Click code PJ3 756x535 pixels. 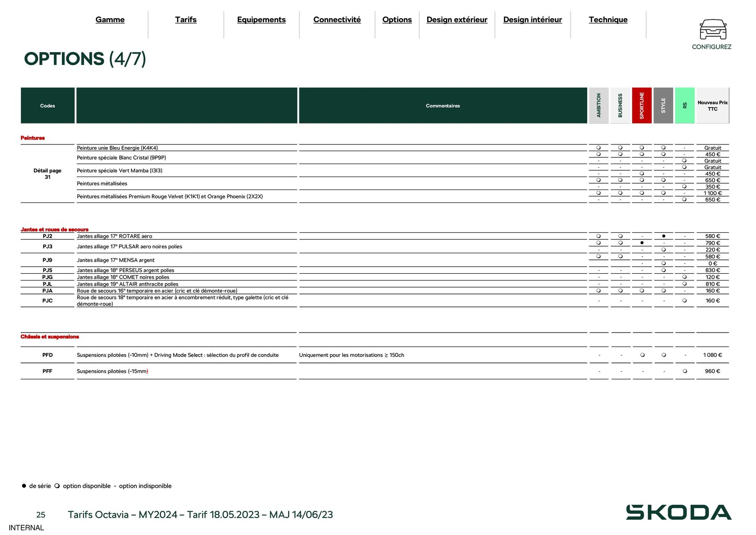click(x=48, y=247)
